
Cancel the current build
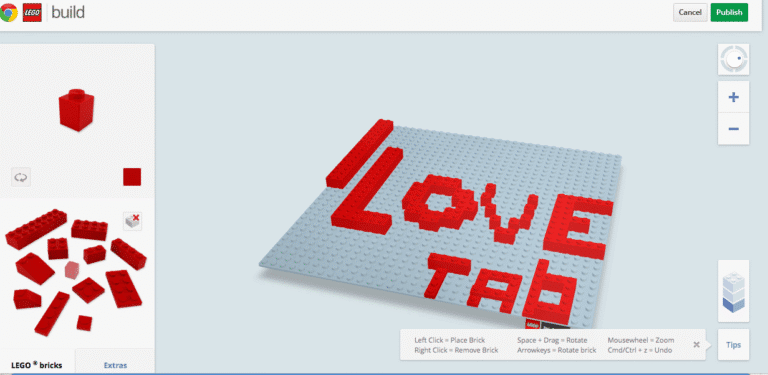tap(690, 13)
